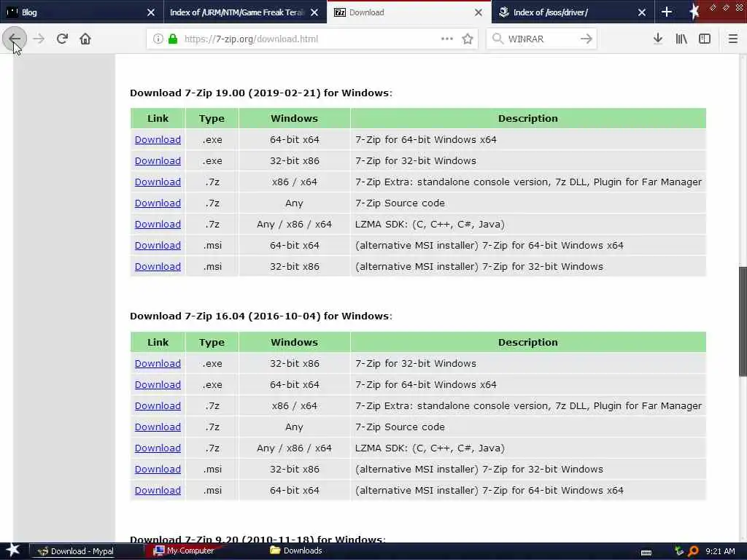Close the /isos/driver/ tab

click(x=642, y=12)
